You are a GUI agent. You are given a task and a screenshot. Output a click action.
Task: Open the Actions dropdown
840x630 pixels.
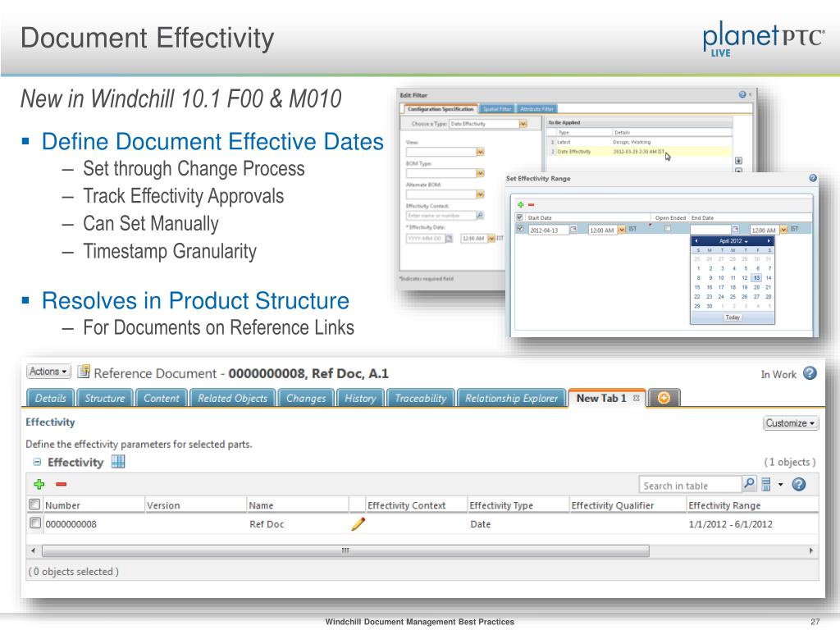point(48,372)
